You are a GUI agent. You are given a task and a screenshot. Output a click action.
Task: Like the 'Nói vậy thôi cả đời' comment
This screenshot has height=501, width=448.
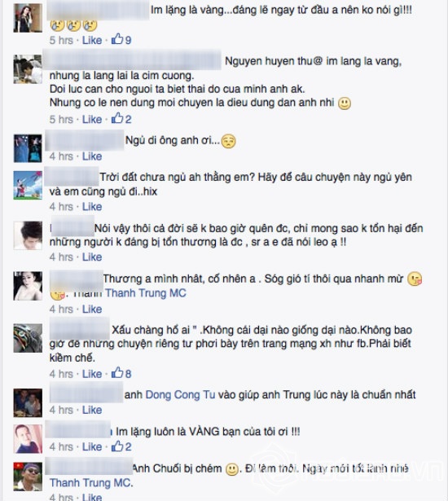coord(92,257)
